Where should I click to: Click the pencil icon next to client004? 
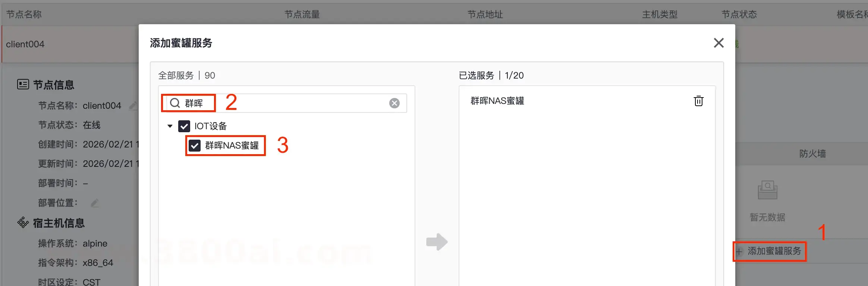[133, 106]
